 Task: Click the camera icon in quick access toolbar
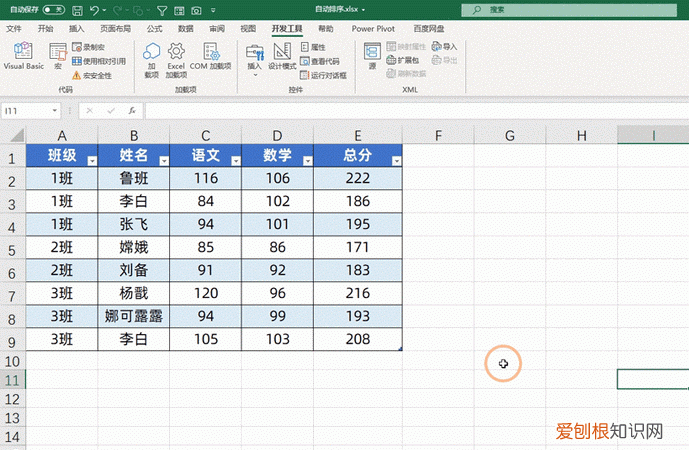196,10
